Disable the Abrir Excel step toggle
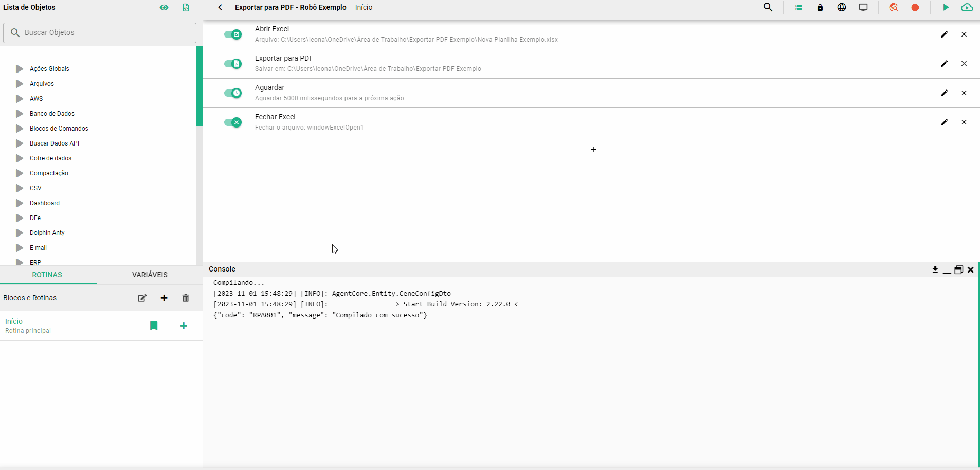The image size is (980, 470). pyautogui.click(x=233, y=34)
